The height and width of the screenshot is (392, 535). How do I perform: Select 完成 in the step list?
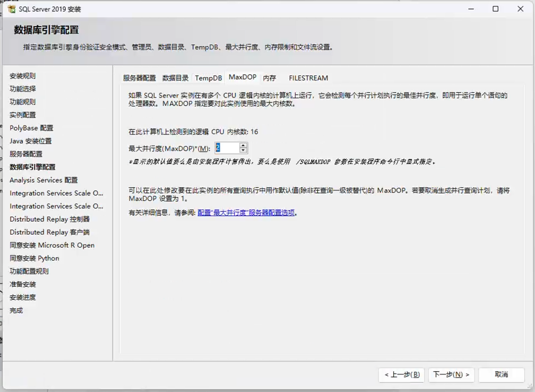pyautogui.click(x=16, y=310)
